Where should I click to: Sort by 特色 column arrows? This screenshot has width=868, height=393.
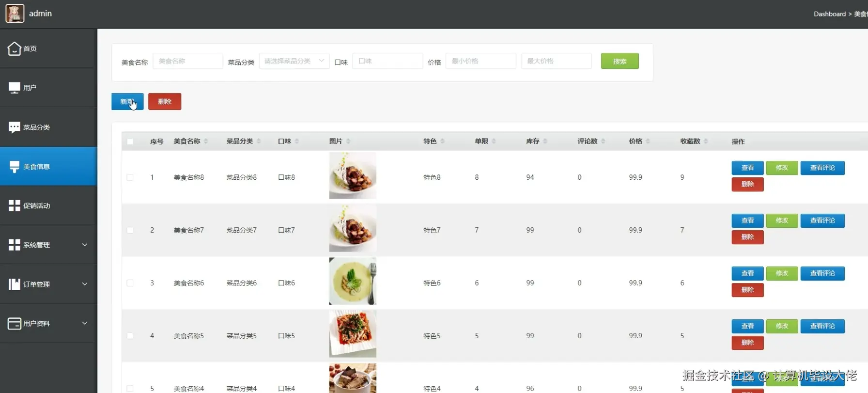coord(442,141)
